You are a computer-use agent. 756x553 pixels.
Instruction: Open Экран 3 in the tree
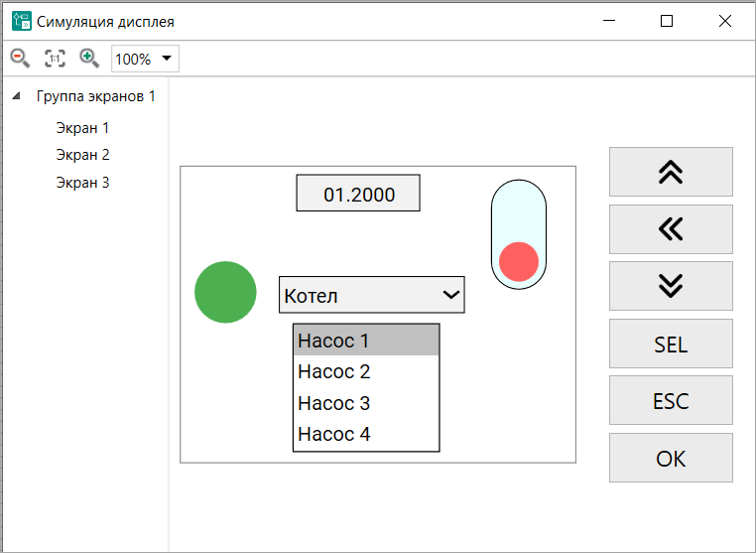pos(82,183)
